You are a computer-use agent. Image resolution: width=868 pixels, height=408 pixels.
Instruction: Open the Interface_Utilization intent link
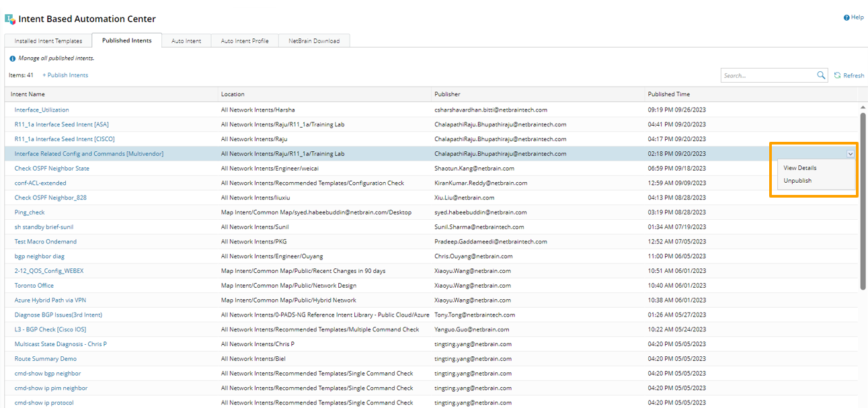(x=42, y=110)
